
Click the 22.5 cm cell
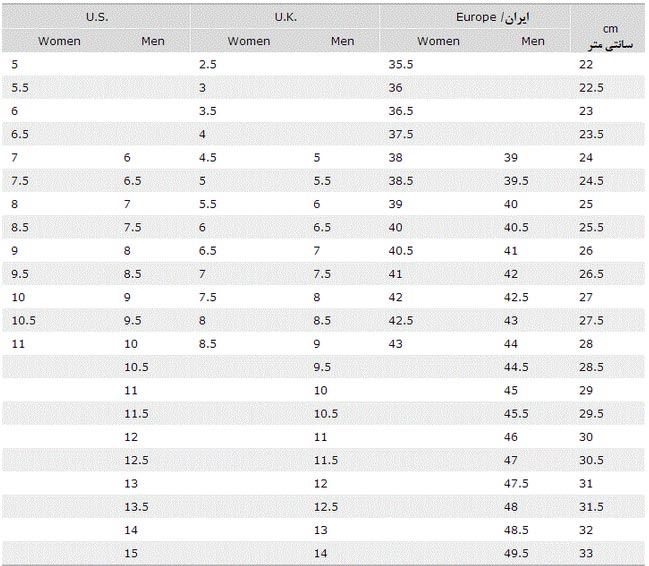coord(591,88)
